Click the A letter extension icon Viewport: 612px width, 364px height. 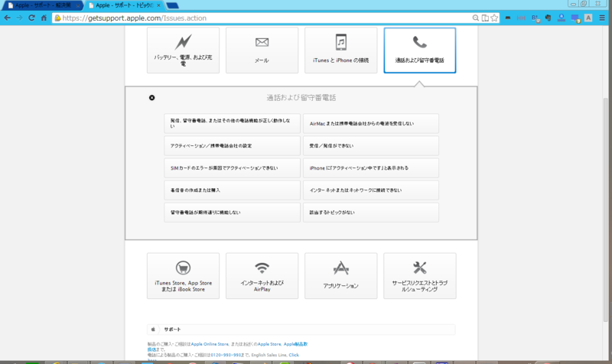[588, 18]
